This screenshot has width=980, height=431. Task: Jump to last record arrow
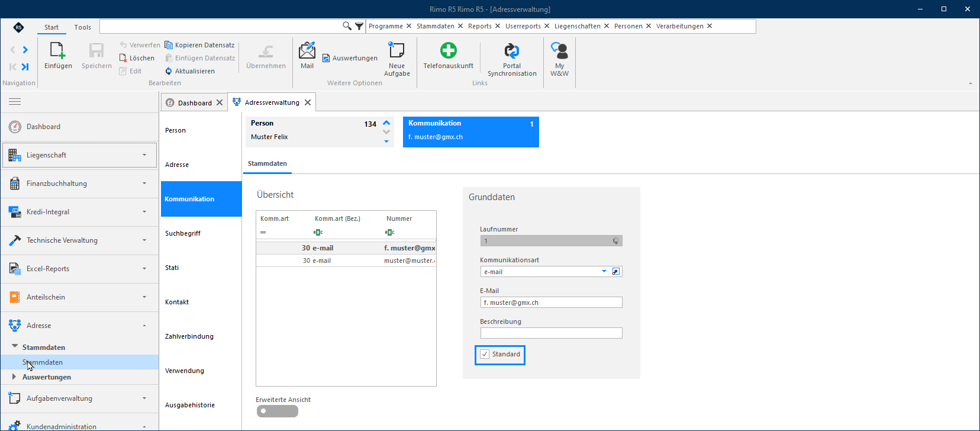click(25, 67)
